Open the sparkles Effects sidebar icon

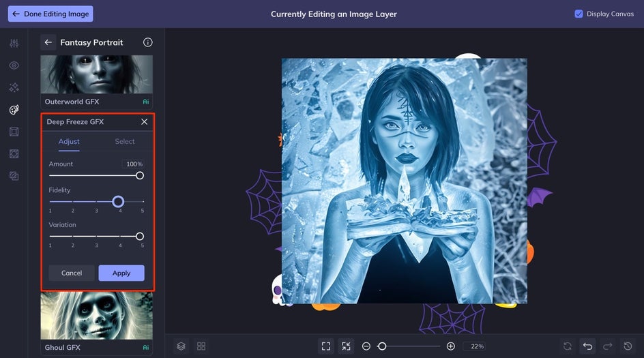[x=14, y=87]
